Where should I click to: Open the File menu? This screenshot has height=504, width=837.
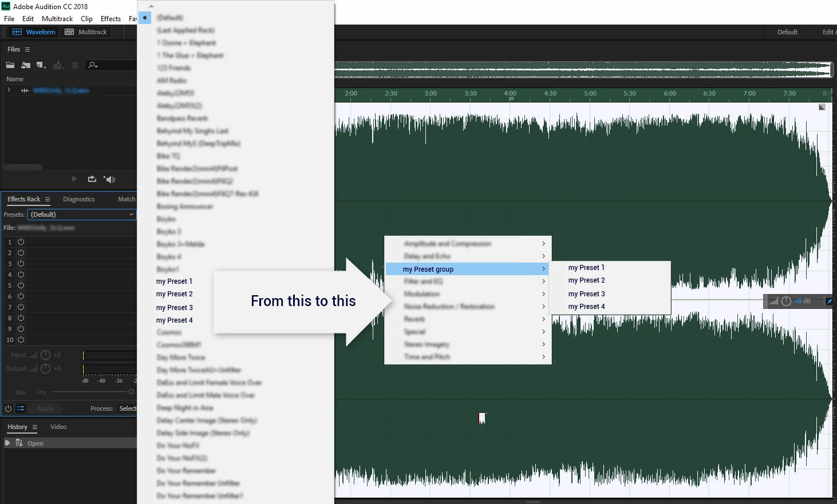(x=9, y=19)
